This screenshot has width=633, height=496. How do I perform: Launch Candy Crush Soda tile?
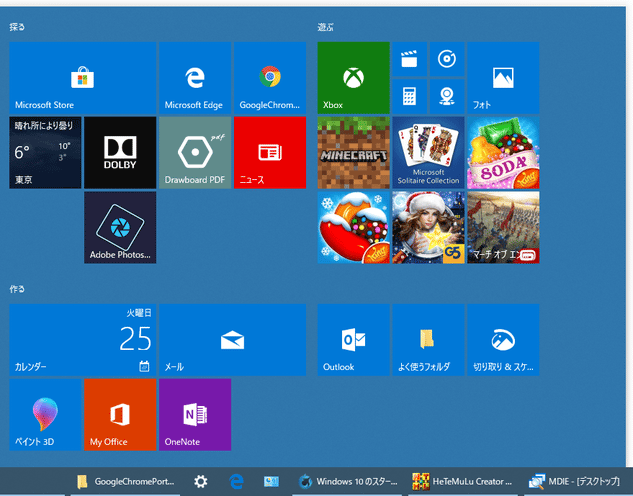click(x=503, y=153)
